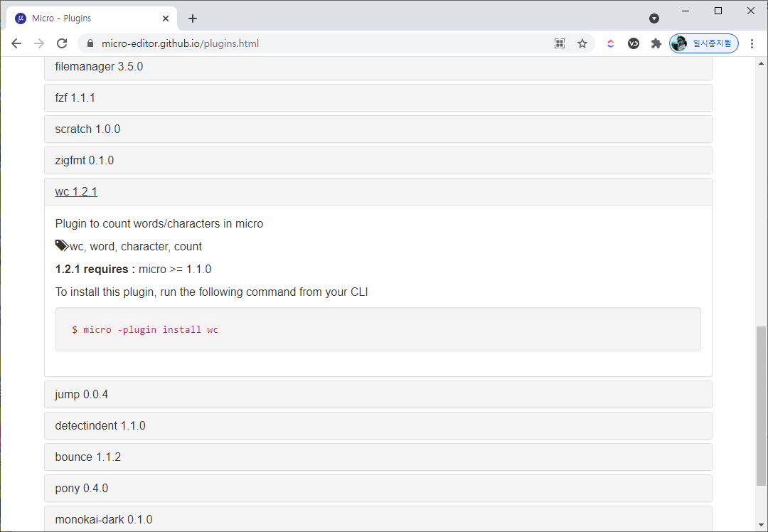Click the plugin description text
The height and width of the screenshot is (532, 768).
point(159,224)
